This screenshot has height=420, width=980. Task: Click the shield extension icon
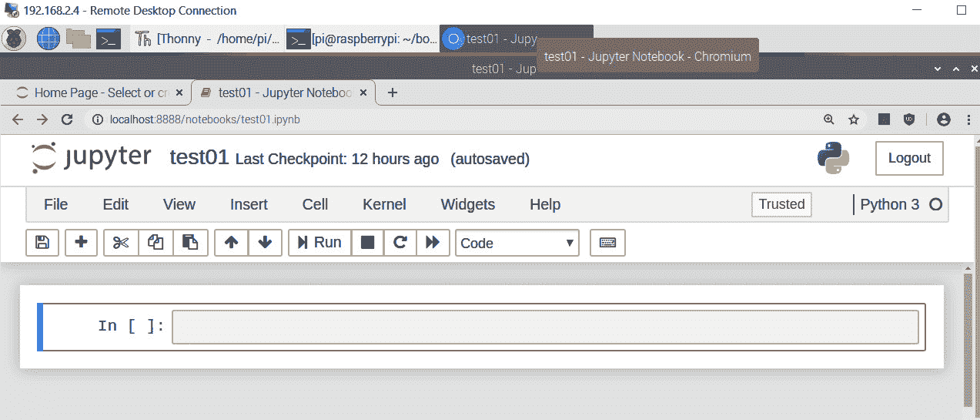[909, 119]
